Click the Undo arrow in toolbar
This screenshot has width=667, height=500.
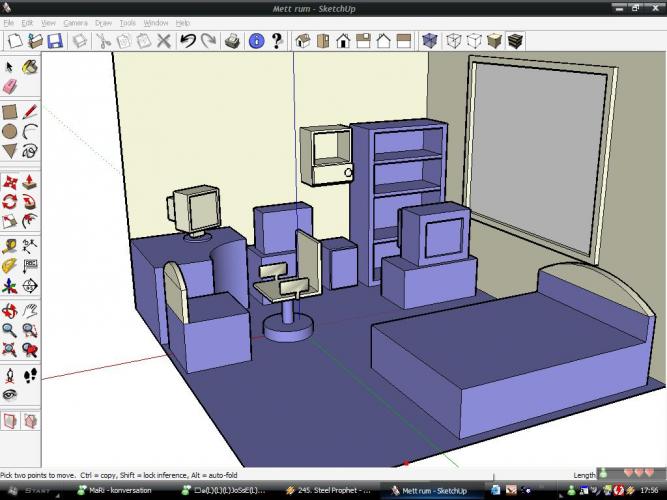click(x=186, y=41)
